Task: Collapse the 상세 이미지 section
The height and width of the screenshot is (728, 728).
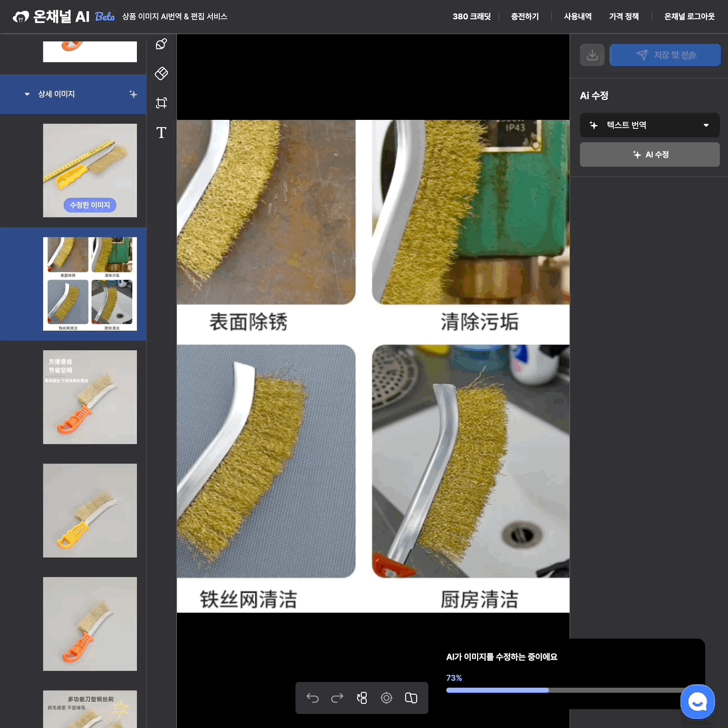Action: click(27, 94)
